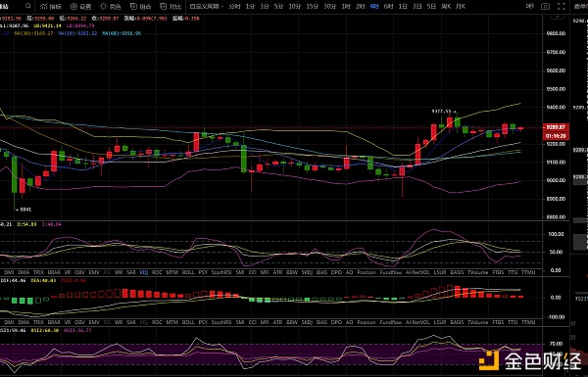This screenshot has height=377, width=588.
Task: Select OBV in the row under KDJ panel
Action: [x=80, y=272]
